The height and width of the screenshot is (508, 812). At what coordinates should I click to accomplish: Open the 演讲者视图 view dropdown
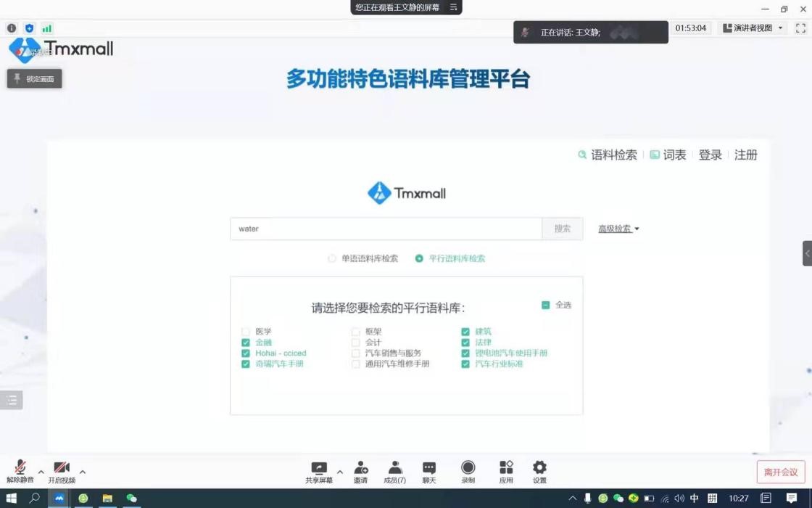753,28
